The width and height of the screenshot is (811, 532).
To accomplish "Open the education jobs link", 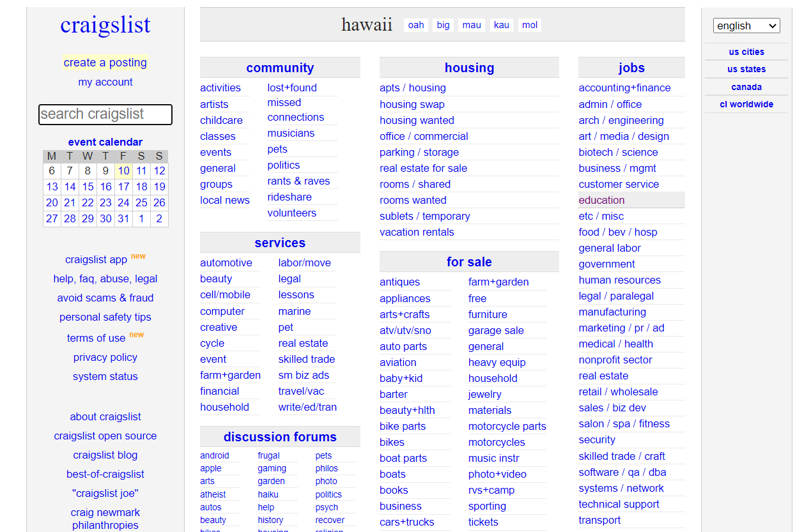I will coord(601,200).
